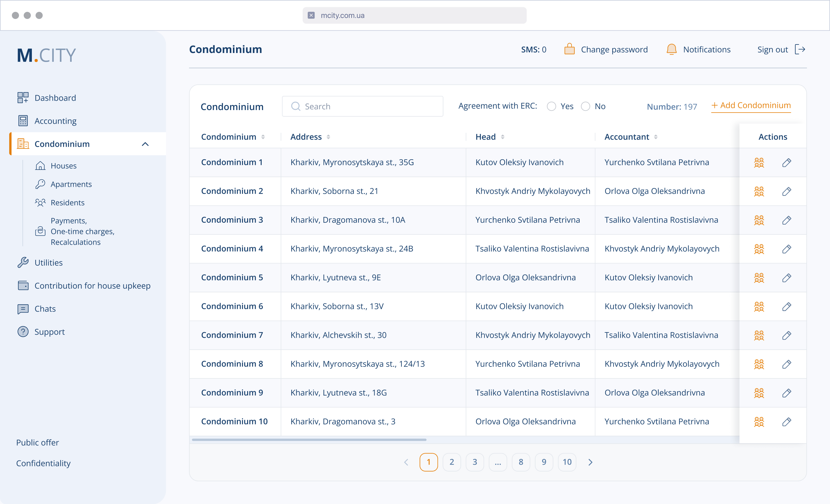Image resolution: width=830 pixels, height=504 pixels.
Task: Select No for Agreement with ERC
Action: 585,106
